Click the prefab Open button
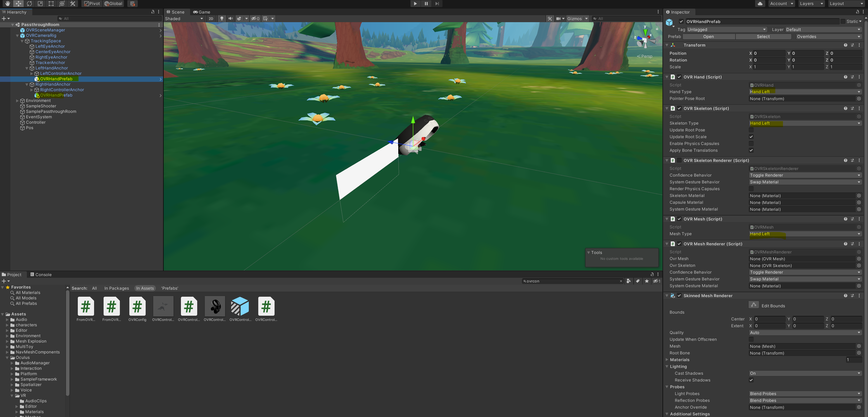868x417 pixels. click(x=708, y=37)
